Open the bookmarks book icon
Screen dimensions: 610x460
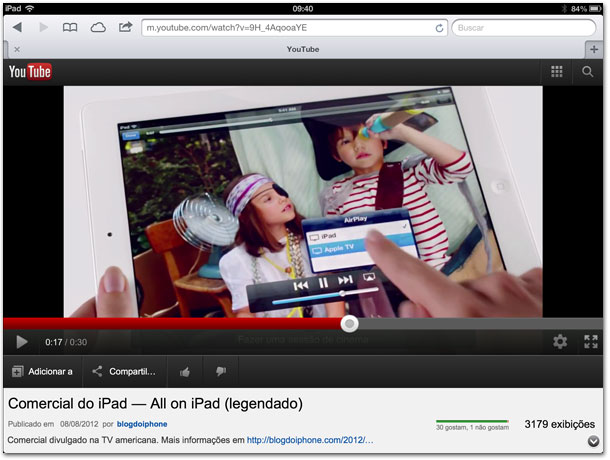tap(70, 28)
